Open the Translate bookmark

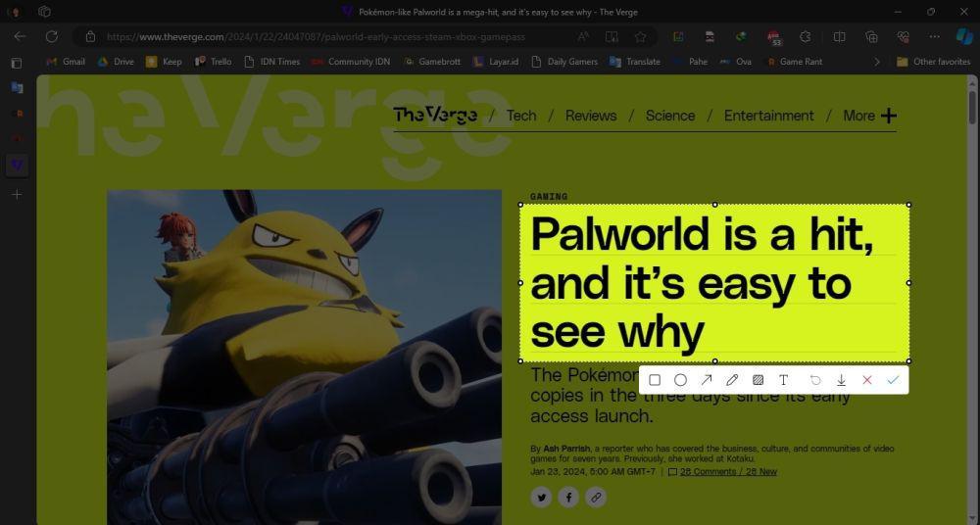pos(634,62)
